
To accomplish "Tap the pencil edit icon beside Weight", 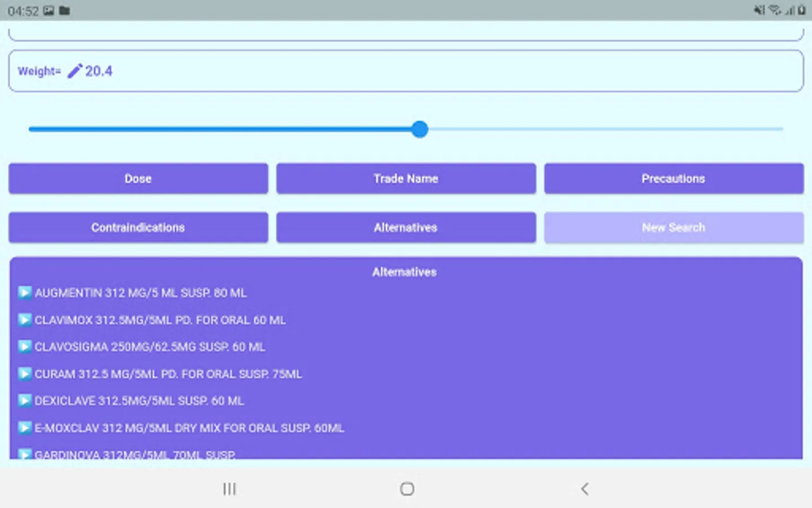I will click(74, 71).
